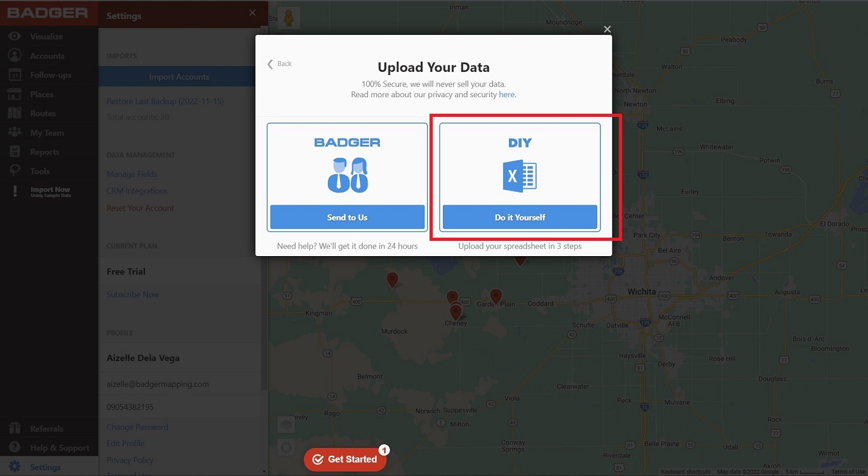Click the Settings gear icon

[x=15, y=466]
